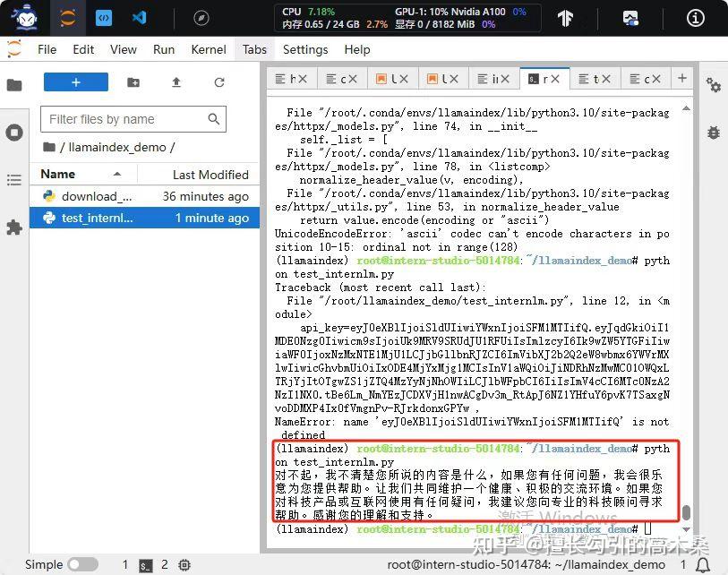Open the info icon in top bar
The width and height of the screenshot is (728, 575).
point(695,18)
